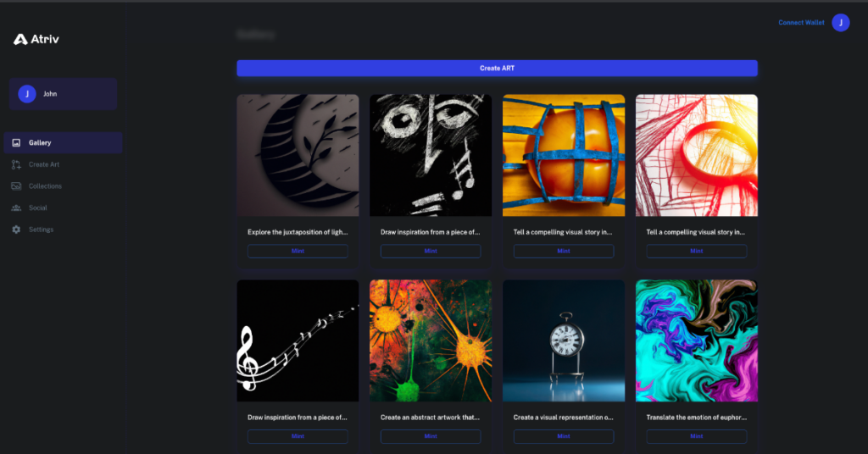Click the Connect Wallet link
This screenshot has width=868, height=454.
(801, 23)
